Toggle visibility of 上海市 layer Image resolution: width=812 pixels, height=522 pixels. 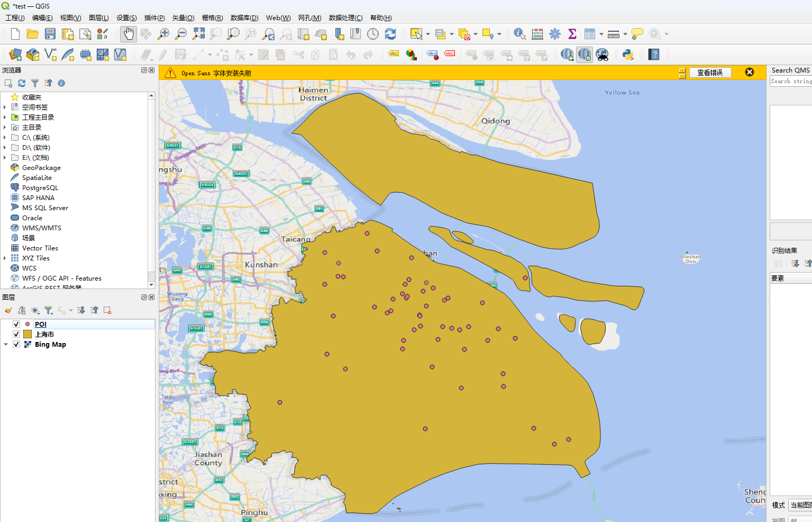16,334
